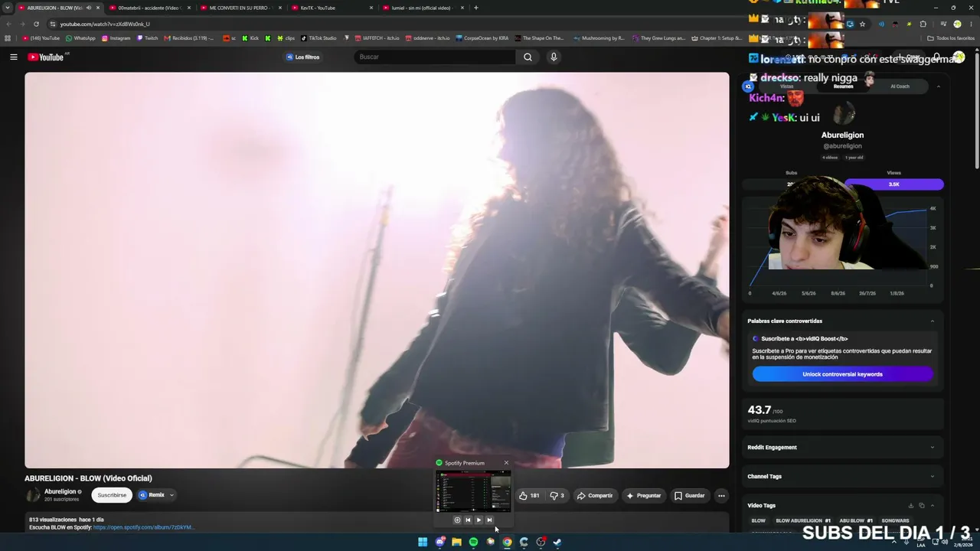Like the video with 181 likes

[x=529, y=495]
